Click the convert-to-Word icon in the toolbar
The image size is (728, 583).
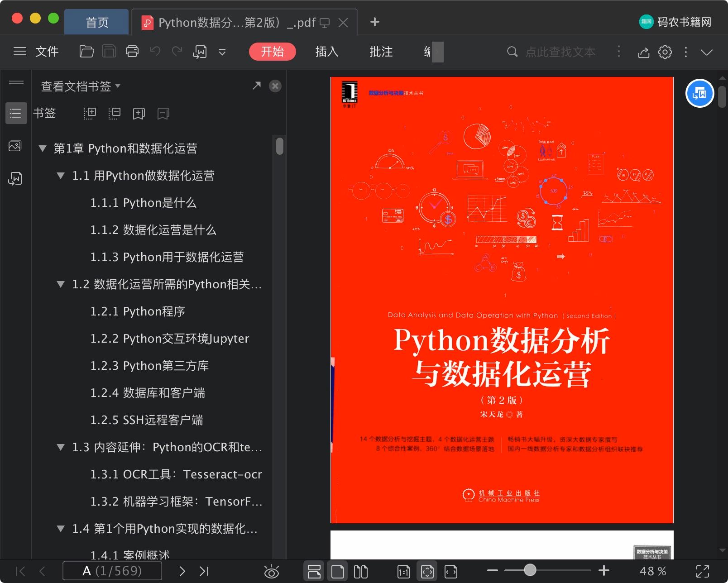(200, 52)
